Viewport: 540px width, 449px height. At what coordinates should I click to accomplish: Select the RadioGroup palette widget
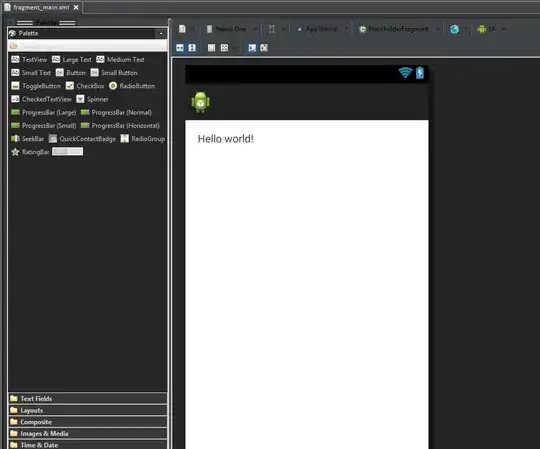[x=143, y=139]
